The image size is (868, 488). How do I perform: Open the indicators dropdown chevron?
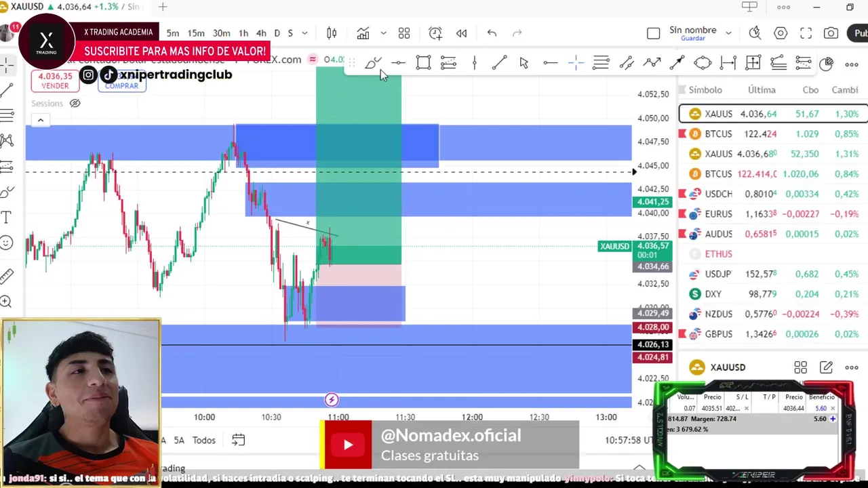coord(383,33)
